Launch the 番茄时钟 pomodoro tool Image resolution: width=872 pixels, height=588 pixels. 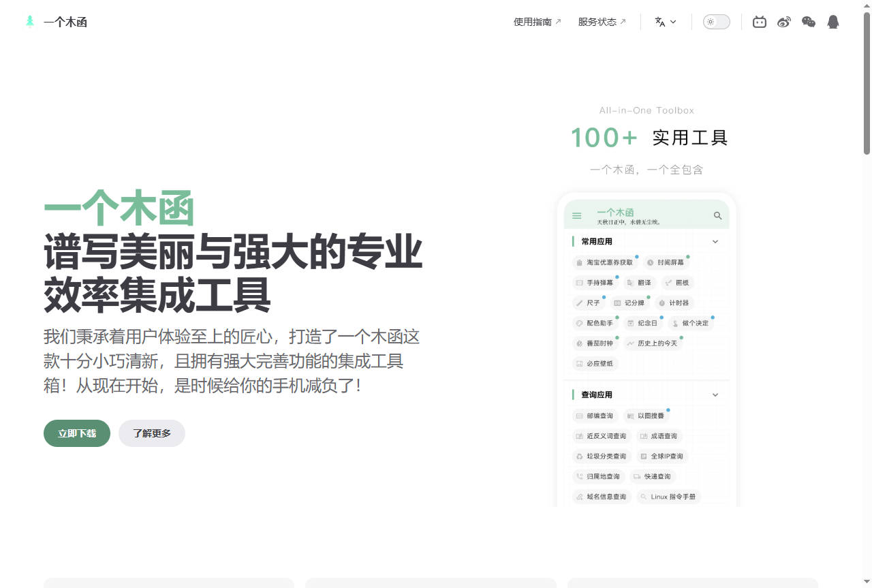click(x=595, y=343)
